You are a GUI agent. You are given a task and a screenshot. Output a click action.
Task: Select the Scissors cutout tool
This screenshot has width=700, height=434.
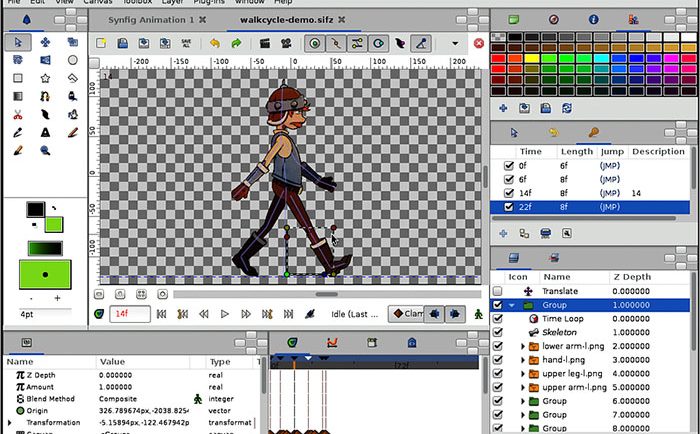point(18,114)
